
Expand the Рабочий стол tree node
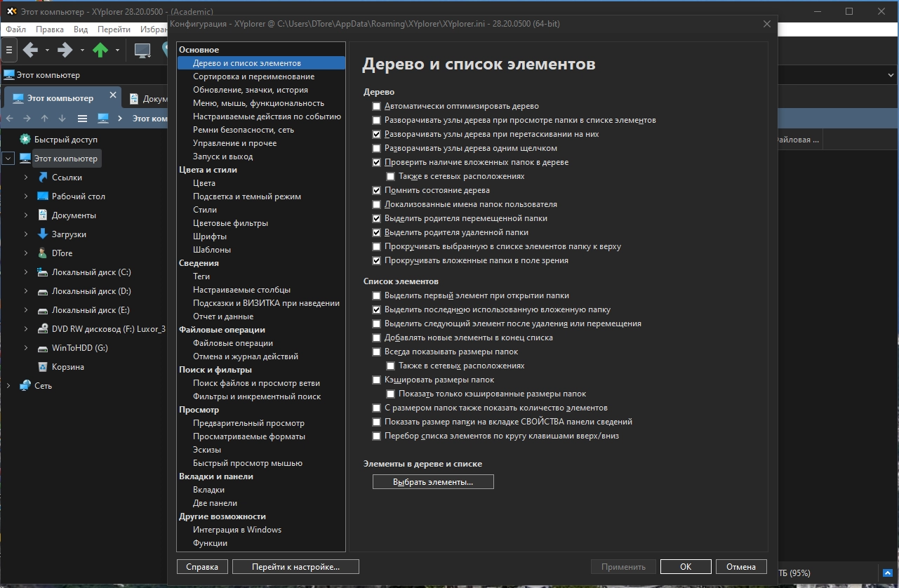26,196
